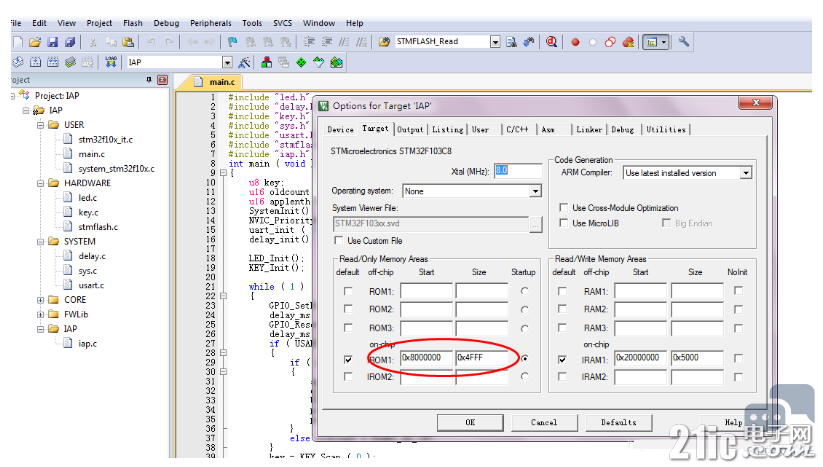Screen dimensions: 823x467
Task: Select iap.c in project tree
Action: coord(87,344)
